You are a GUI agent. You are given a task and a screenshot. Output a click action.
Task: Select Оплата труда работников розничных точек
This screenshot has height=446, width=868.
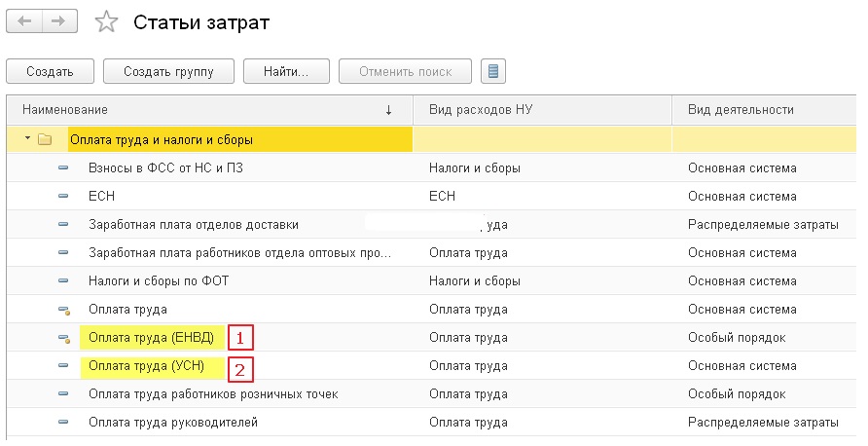click(x=213, y=394)
